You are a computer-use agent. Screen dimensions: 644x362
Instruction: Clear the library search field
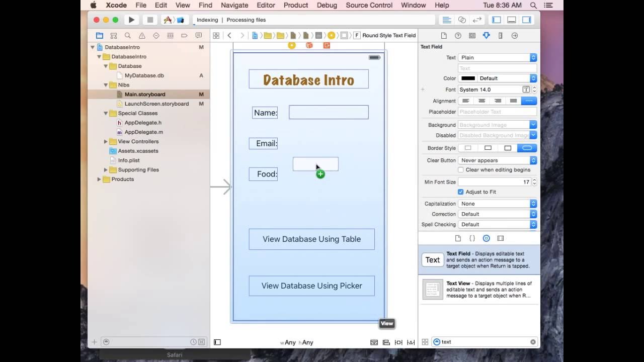pyautogui.click(x=533, y=342)
